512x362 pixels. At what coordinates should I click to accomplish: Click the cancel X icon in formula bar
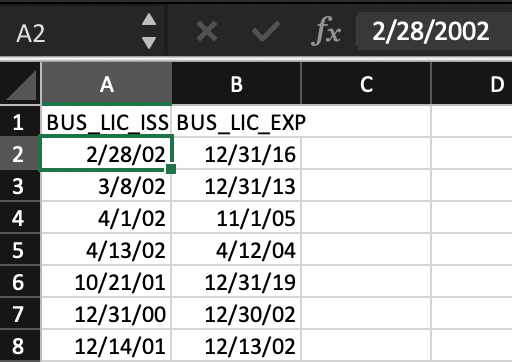tap(207, 31)
